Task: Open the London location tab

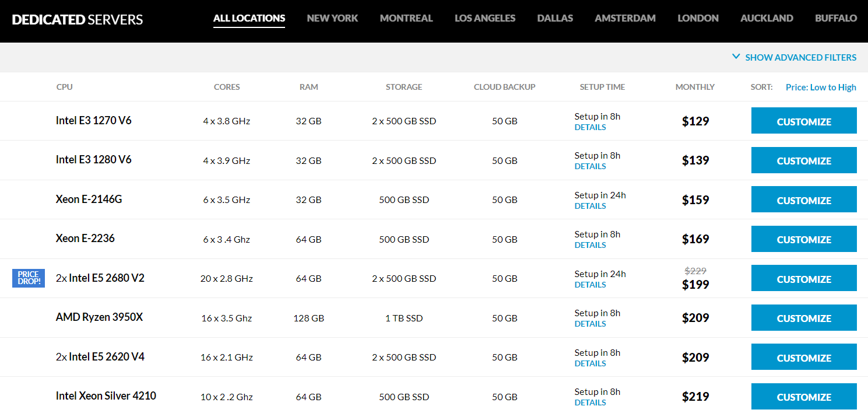Action: pos(698,18)
